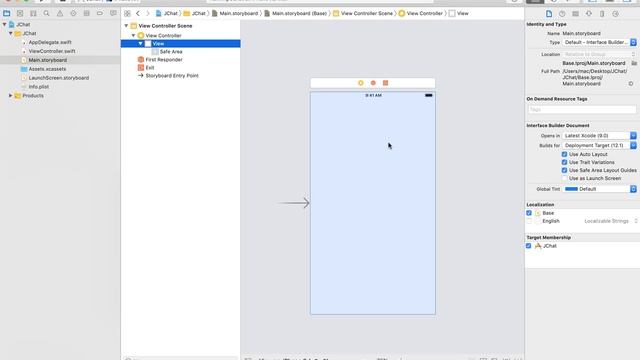Click the Name field Main.storyboard
Image resolution: width=640 pixels, height=360 pixels.
click(581, 33)
